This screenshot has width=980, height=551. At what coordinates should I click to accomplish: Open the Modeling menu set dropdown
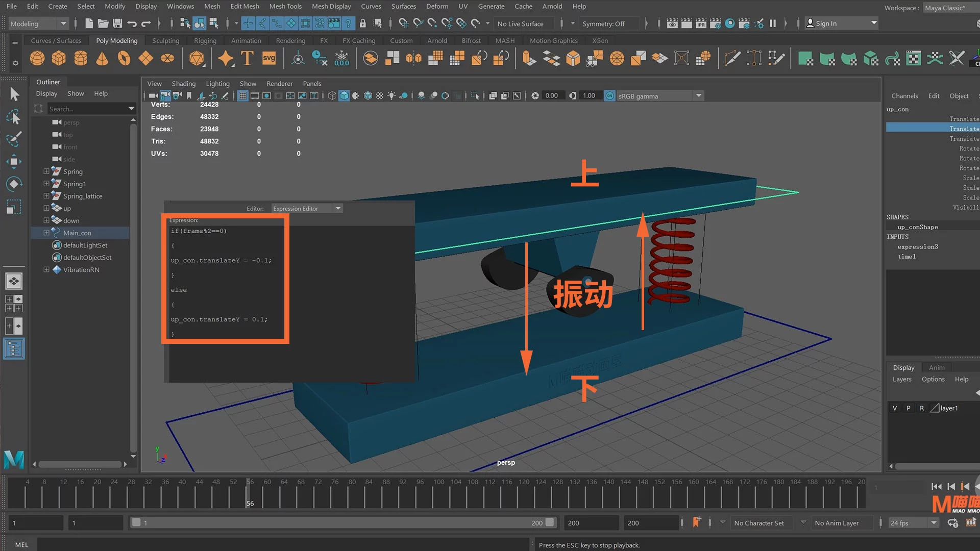point(38,23)
